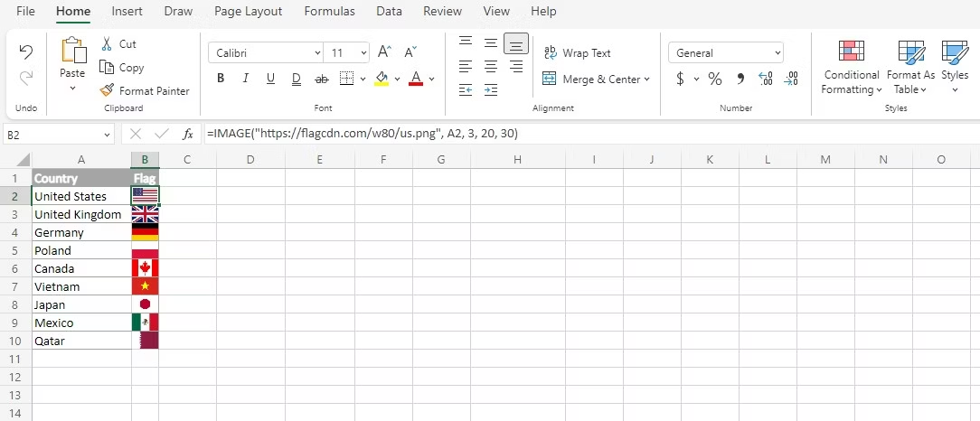Open the File tab
The image size is (980, 421).
click(25, 11)
